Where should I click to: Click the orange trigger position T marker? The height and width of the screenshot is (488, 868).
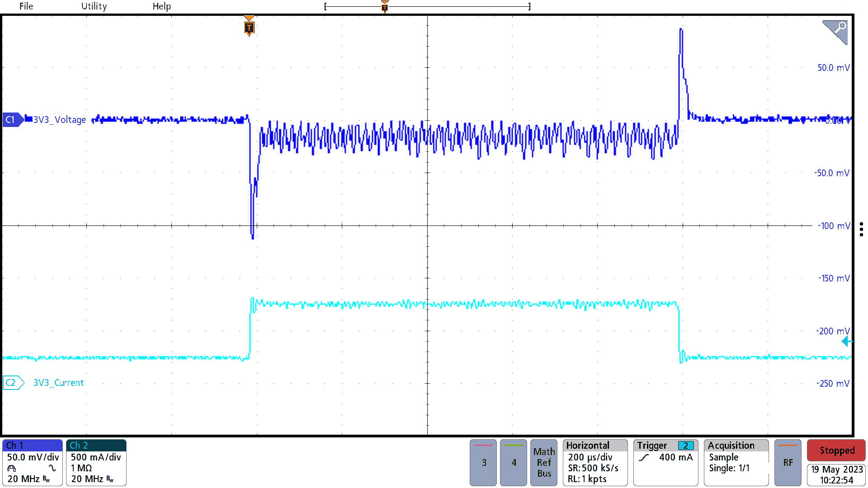tap(249, 28)
